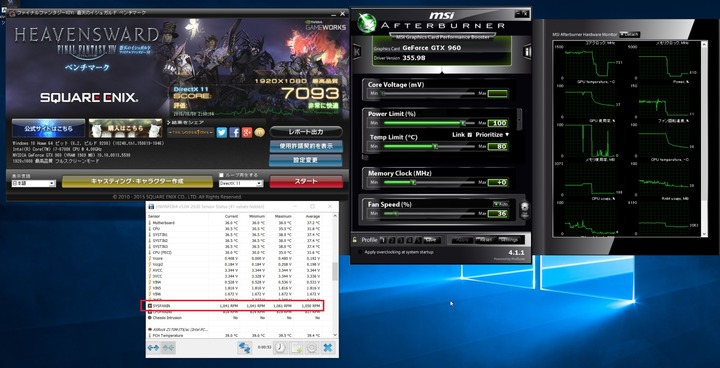
Task: Open the Afterburner Settings button
Action: [x=508, y=240]
